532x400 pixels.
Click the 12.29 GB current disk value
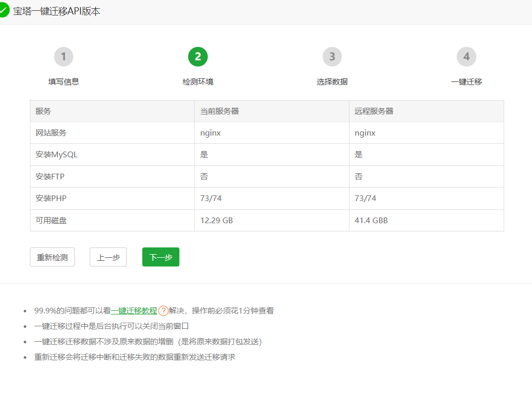[x=217, y=221]
